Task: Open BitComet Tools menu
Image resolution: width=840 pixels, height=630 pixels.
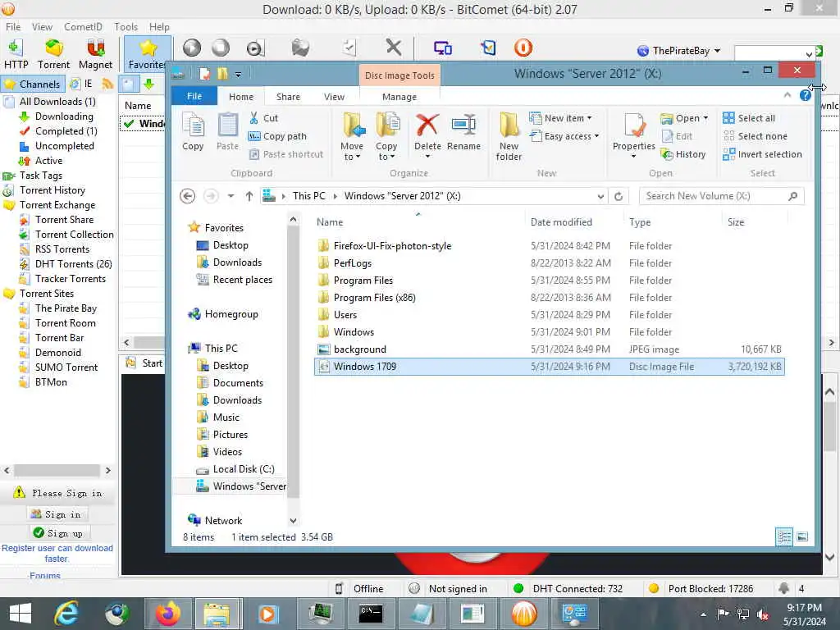Action: point(126,27)
